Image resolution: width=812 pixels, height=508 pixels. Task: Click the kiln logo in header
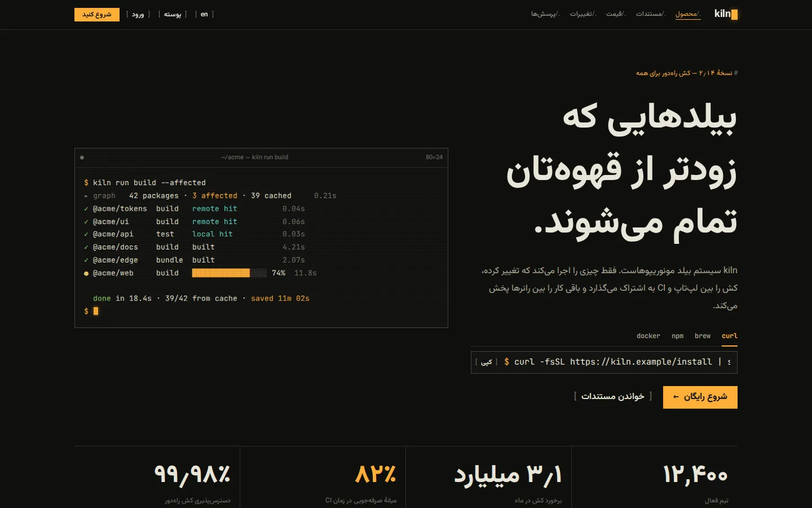pyautogui.click(x=726, y=14)
